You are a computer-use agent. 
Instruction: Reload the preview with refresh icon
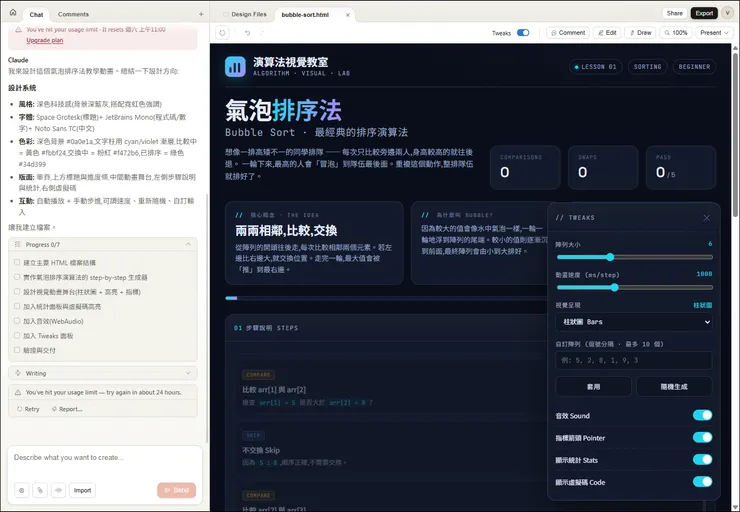[222, 33]
